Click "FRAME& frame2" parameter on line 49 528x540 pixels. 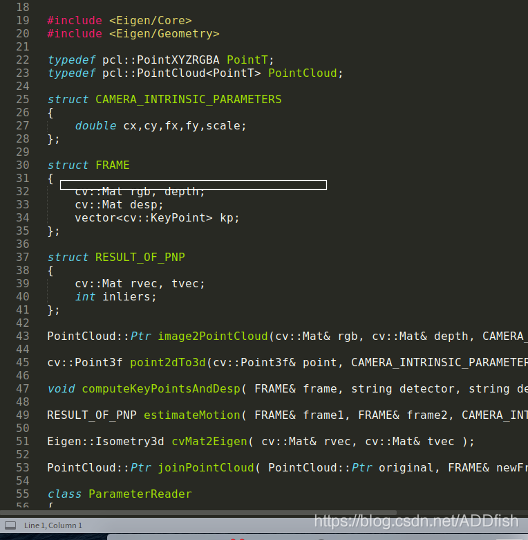pyautogui.click(x=403, y=415)
